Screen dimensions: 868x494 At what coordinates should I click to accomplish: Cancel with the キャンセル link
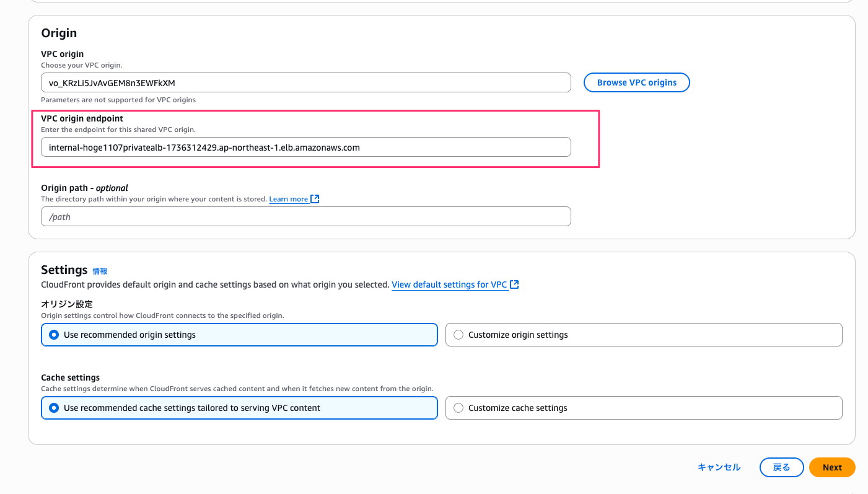point(719,467)
